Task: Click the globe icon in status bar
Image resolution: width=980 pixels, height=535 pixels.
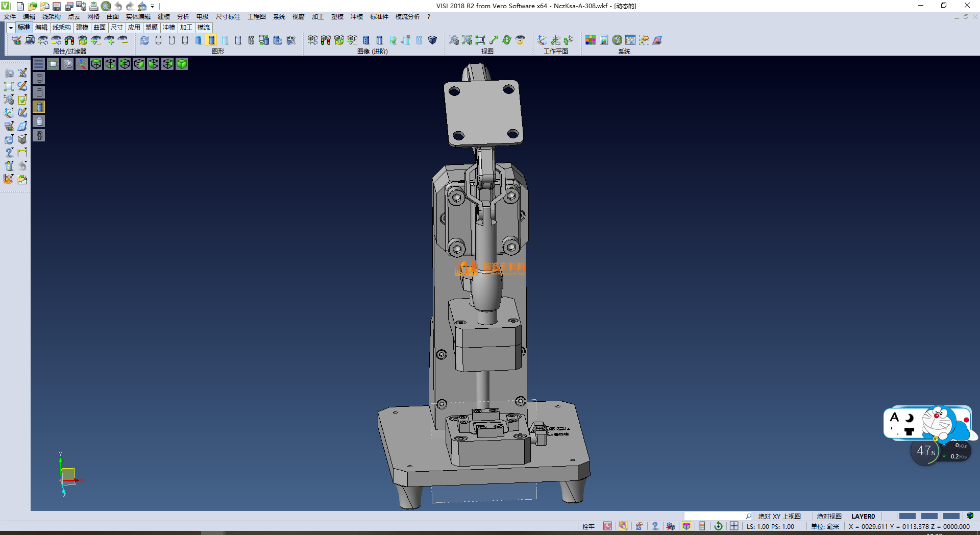Action: (x=970, y=516)
